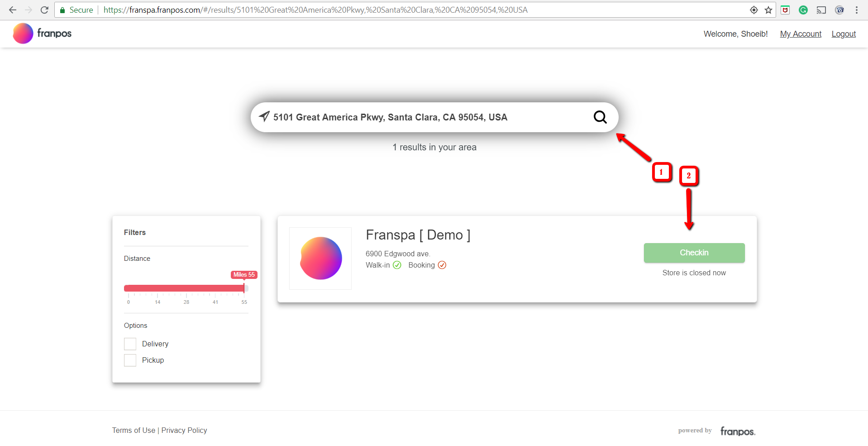The width and height of the screenshot is (868, 446).
Task: Click the 'powered by' footer text
Action: pyautogui.click(x=695, y=430)
